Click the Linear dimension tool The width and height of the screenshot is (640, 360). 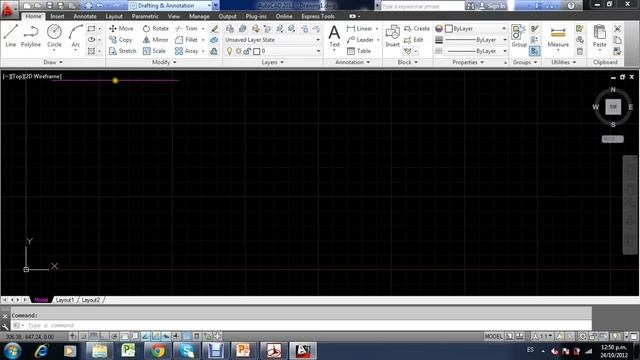click(359, 29)
